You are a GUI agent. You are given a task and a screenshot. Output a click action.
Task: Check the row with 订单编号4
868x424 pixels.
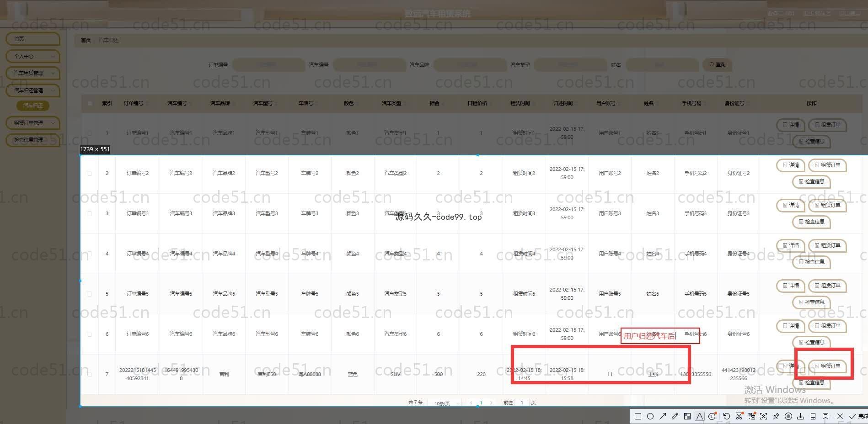point(89,254)
